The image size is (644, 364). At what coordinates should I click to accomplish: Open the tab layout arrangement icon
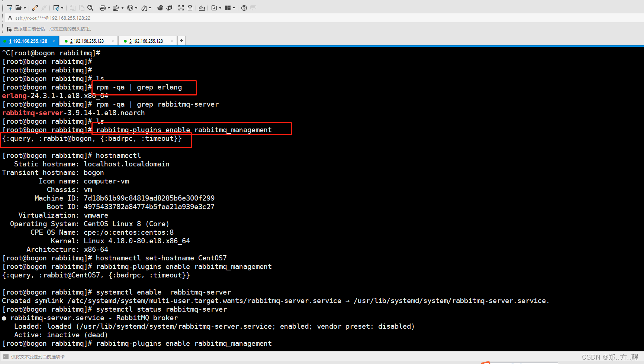coord(228,8)
